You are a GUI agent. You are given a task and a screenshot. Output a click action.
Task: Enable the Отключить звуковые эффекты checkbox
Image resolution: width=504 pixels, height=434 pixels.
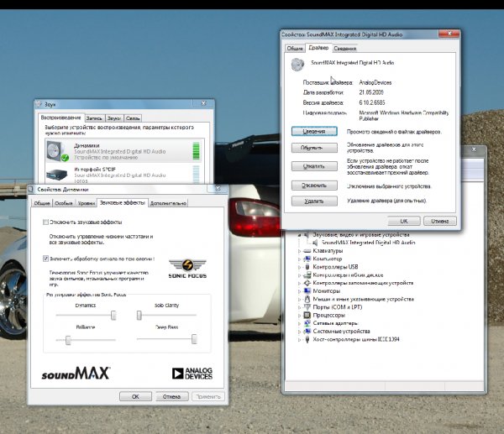[45, 222]
